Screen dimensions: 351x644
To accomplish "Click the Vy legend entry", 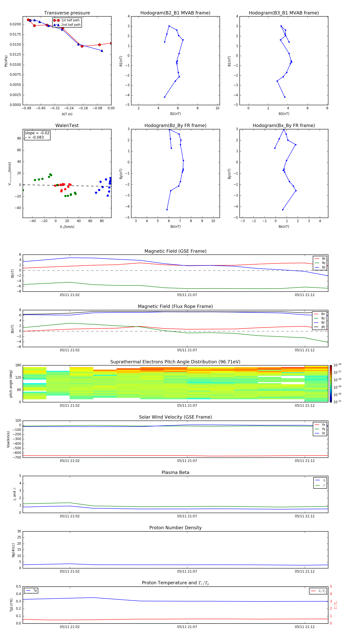I will (320, 429).
